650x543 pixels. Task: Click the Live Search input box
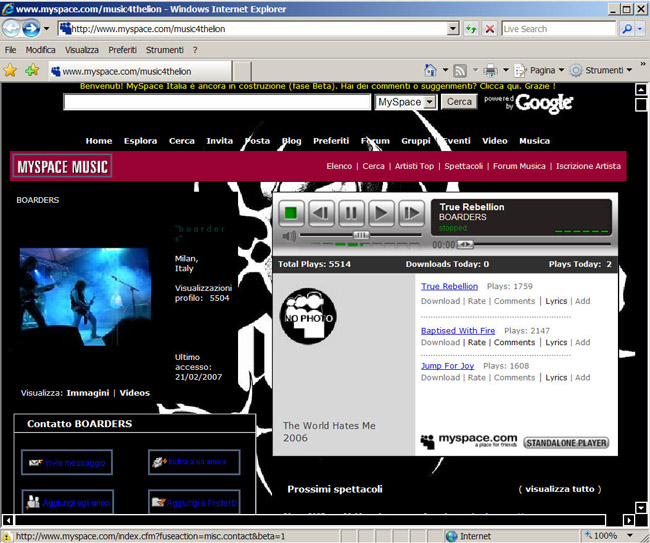click(x=558, y=29)
